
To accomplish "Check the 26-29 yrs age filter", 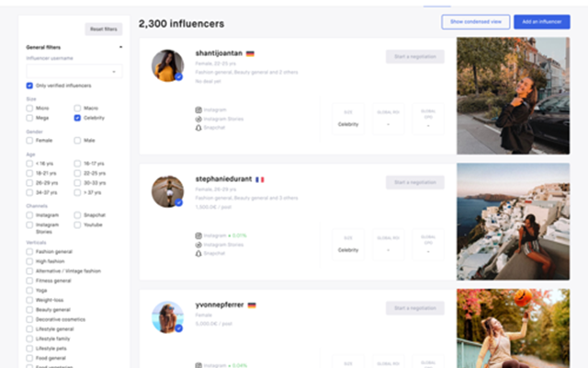I will pos(29,183).
